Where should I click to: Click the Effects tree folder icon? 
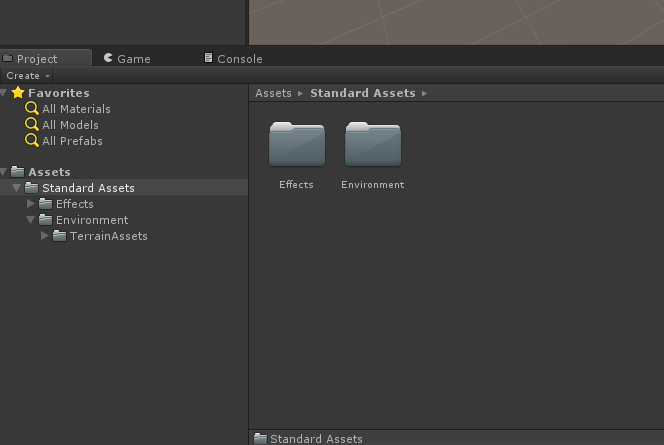45,204
